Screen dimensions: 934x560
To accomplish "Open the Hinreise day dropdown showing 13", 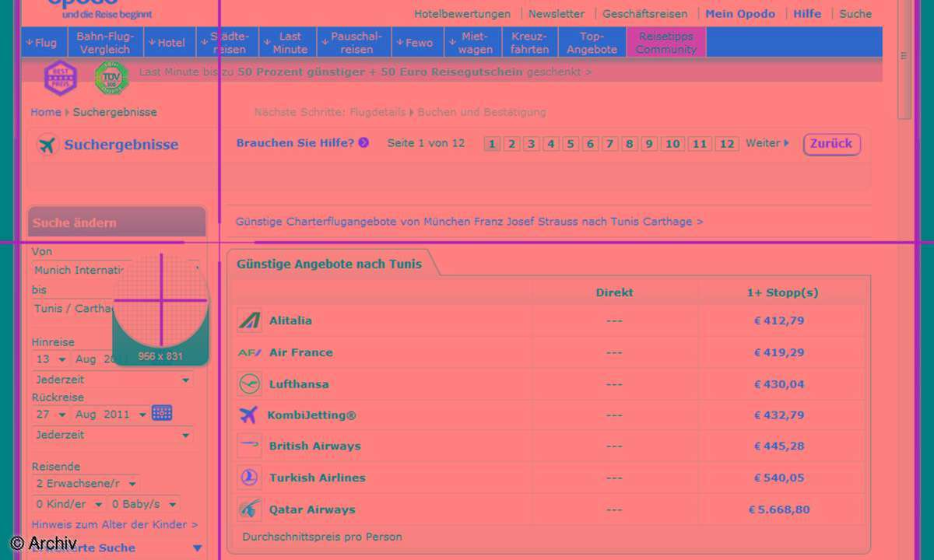I will 51,359.
